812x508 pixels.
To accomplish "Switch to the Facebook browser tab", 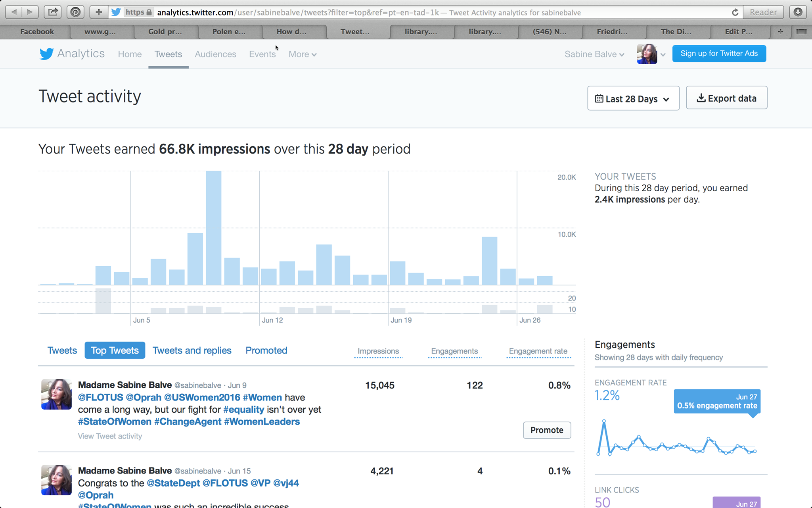I will coord(36,31).
